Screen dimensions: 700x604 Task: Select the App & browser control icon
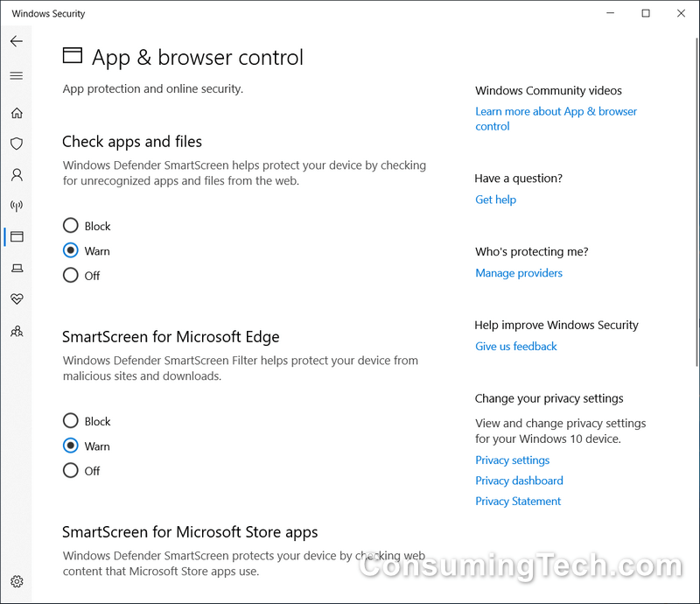[17, 236]
